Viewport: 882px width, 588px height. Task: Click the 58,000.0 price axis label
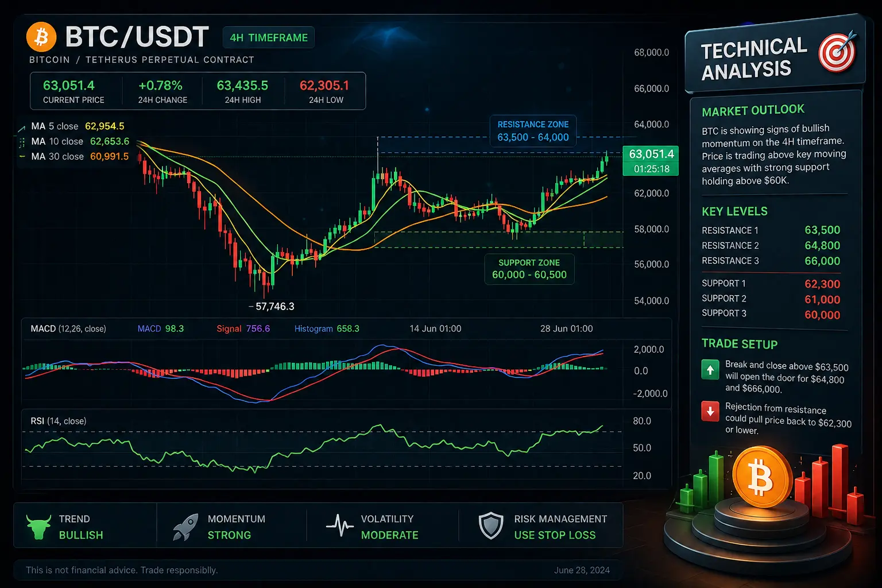tap(651, 229)
